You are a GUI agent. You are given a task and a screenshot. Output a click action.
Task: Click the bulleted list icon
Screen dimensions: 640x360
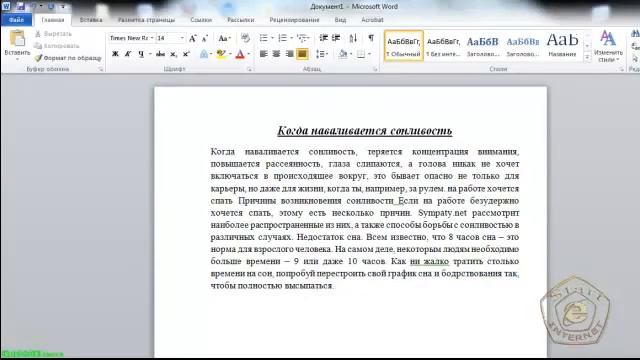point(264,38)
